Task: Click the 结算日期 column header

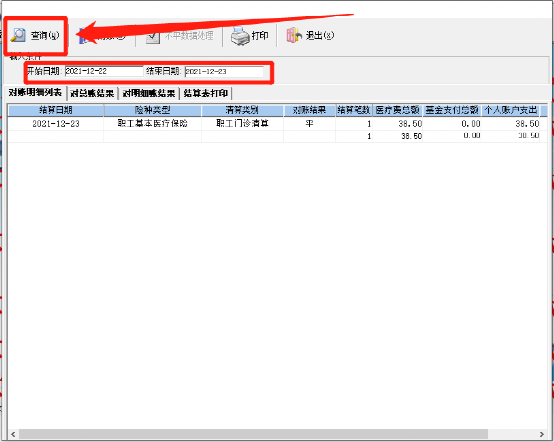Action: (x=56, y=110)
